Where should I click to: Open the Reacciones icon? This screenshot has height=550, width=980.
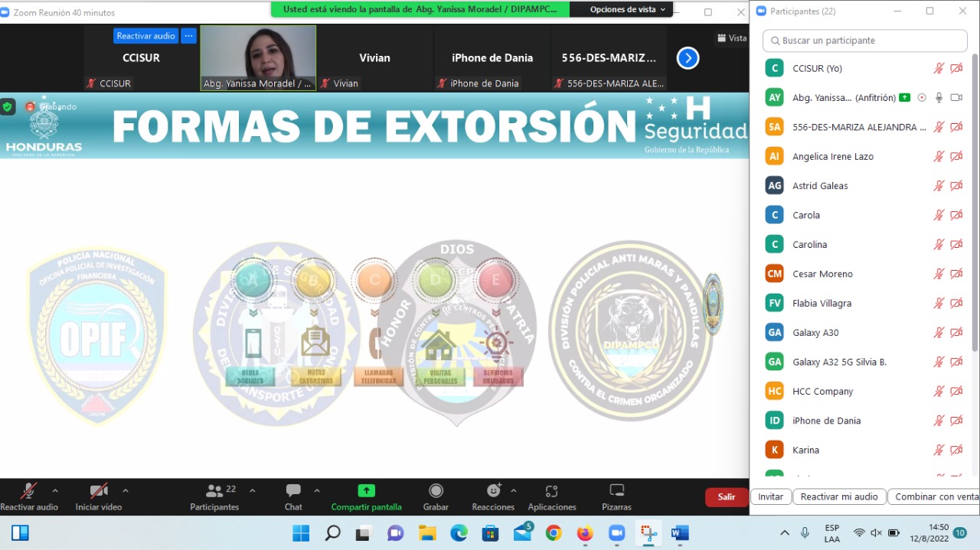tap(493, 491)
